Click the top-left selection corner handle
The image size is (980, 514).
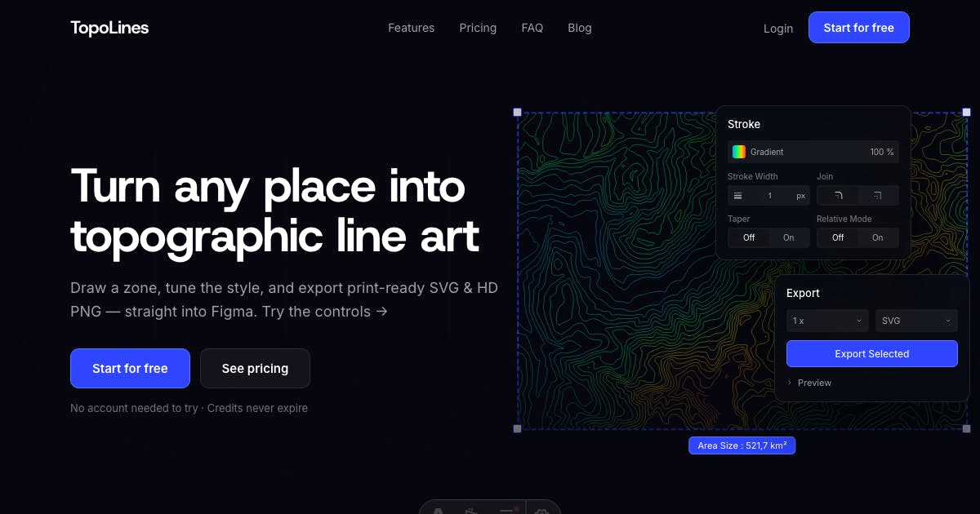[517, 112]
